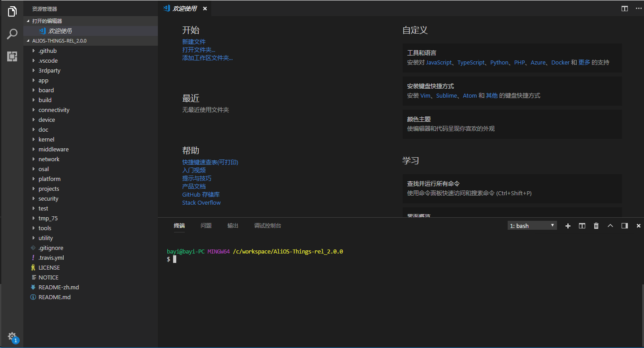Image resolution: width=644 pixels, height=348 pixels.
Task: Select the 欢迎使用 editor tab
Action: (184, 9)
